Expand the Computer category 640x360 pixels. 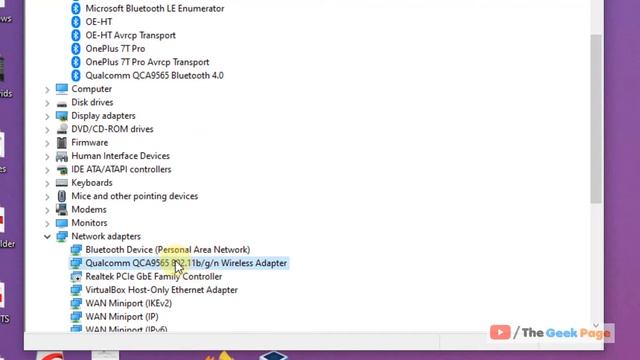47,90
